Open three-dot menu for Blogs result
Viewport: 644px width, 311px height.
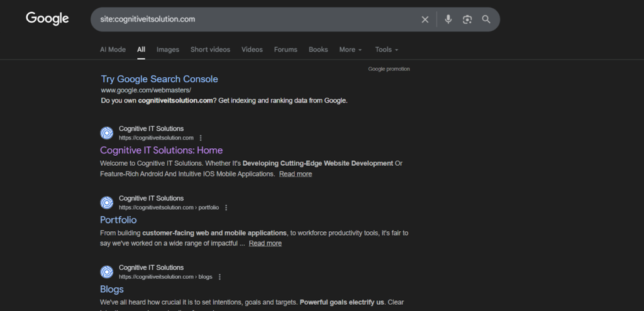pyautogui.click(x=219, y=277)
